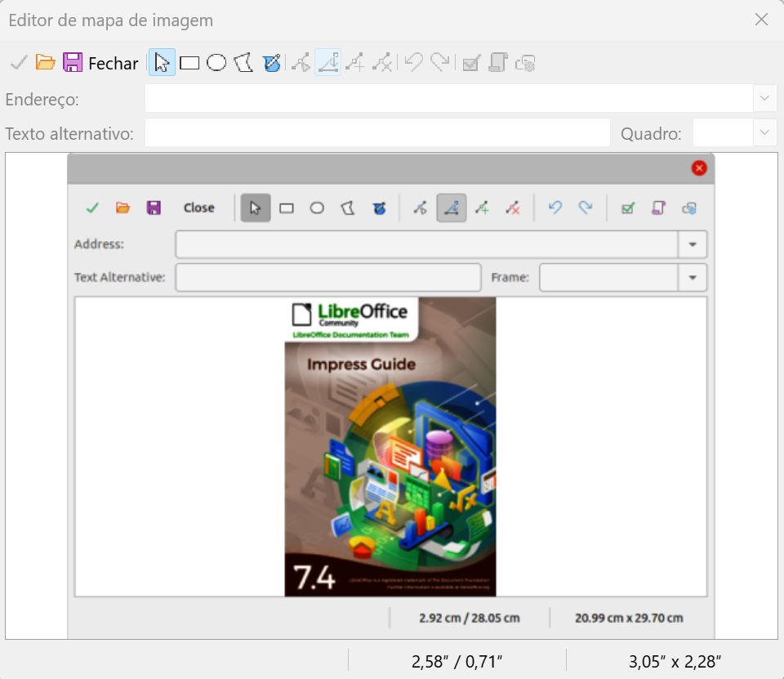The height and width of the screenshot is (679, 784).
Task: Click the Apply checkmark in the Portuguese toolbar
Action: pyautogui.click(x=19, y=63)
